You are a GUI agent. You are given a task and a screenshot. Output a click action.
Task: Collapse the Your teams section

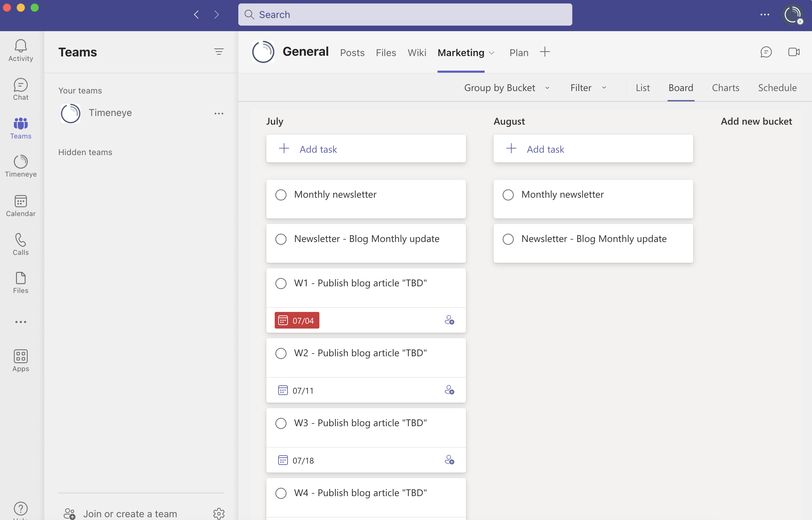80,91
